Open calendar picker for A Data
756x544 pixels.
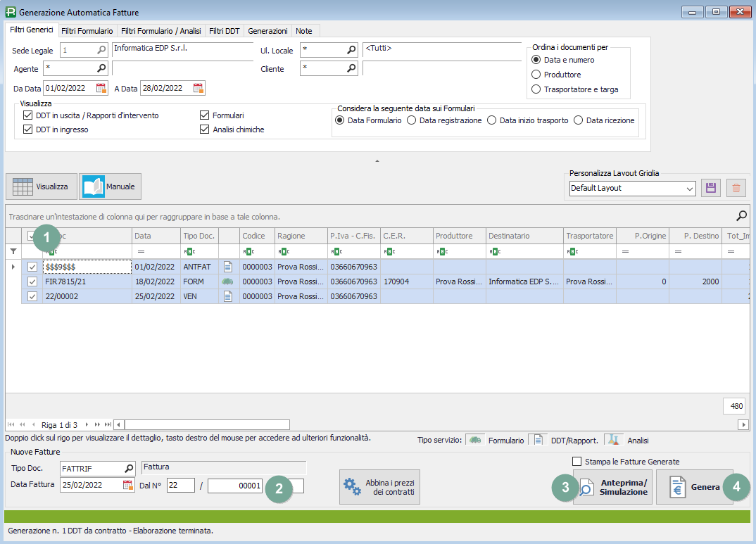(199, 88)
